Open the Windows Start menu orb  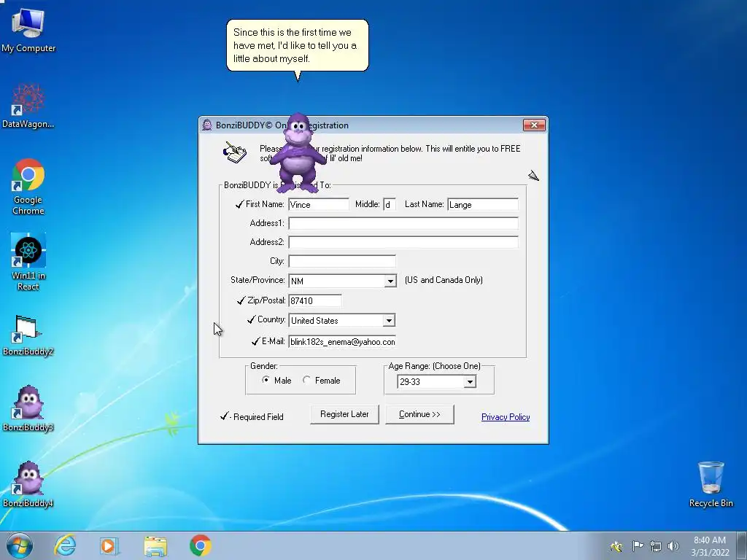point(20,545)
